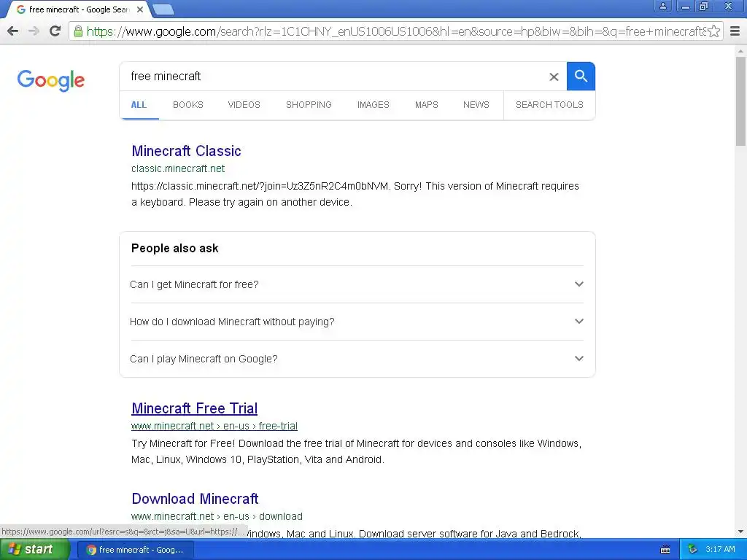Open the Download Minecraft result
Viewport: 747px width, 560px height.
click(x=195, y=499)
